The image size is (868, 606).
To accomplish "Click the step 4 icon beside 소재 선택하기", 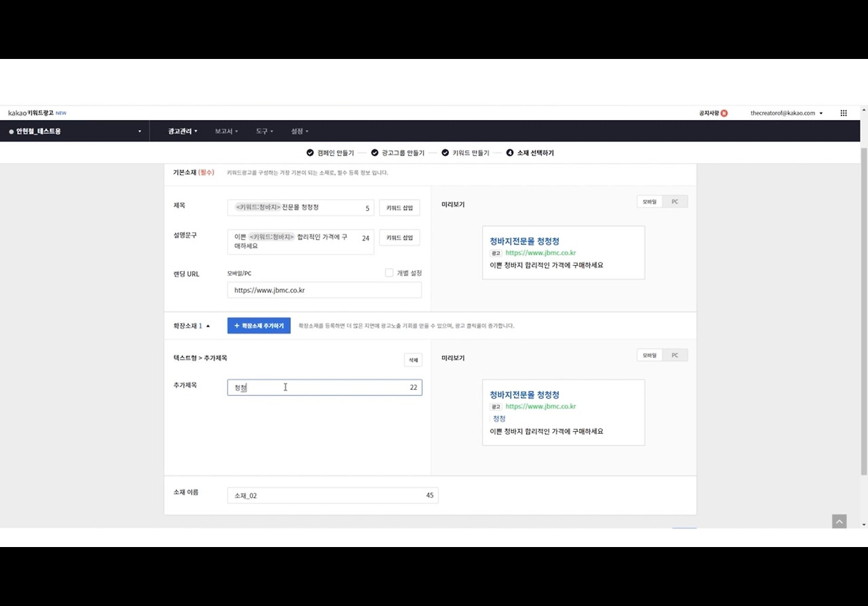I will pos(510,153).
